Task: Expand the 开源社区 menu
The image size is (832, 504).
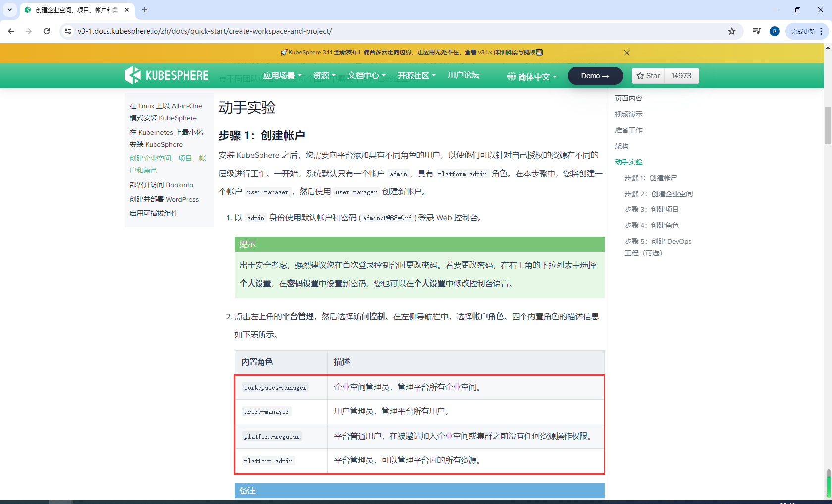Action: [416, 75]
